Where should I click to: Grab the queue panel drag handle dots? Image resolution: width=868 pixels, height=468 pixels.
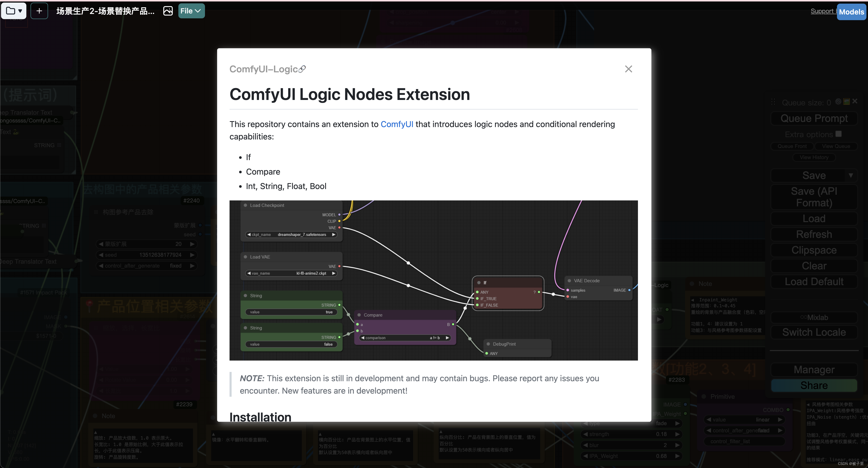[x=773, y=102]
